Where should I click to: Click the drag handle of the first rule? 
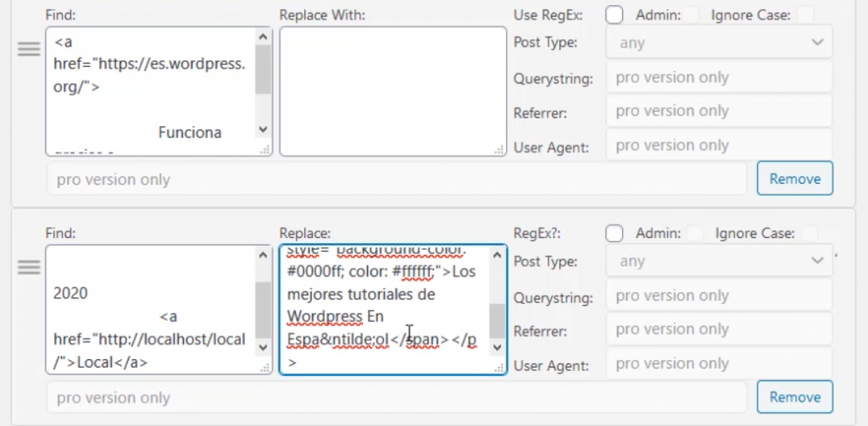[x=29, y=49]
